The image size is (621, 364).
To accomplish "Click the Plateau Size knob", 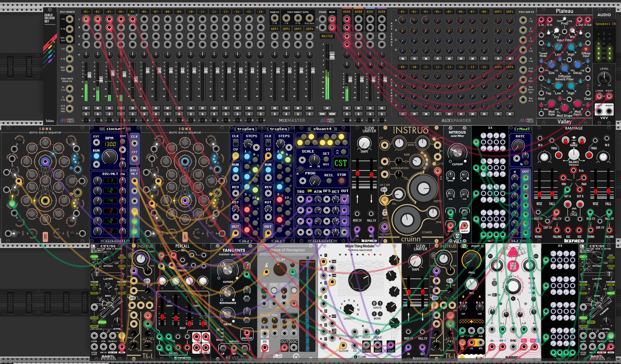I will [x=551, y=65].
